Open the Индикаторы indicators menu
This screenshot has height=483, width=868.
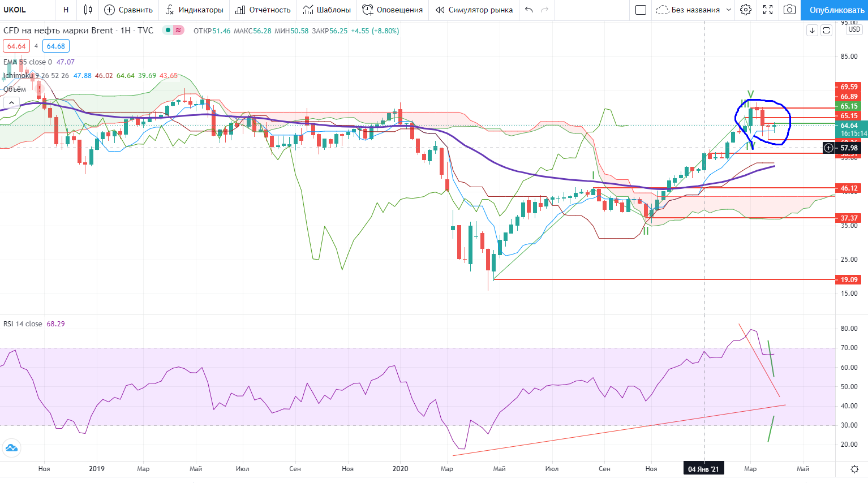coord(194,10)
